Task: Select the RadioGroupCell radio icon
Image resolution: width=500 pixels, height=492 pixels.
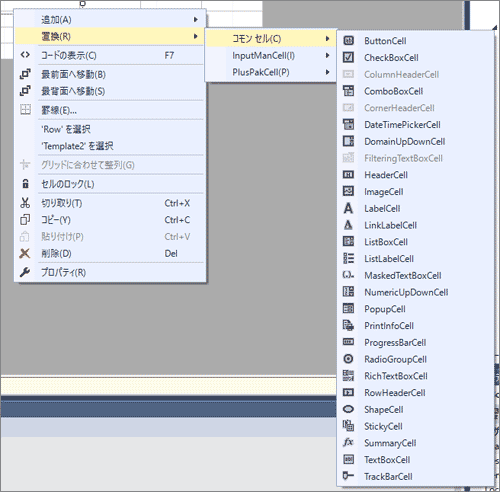Action: coord(348,359)
